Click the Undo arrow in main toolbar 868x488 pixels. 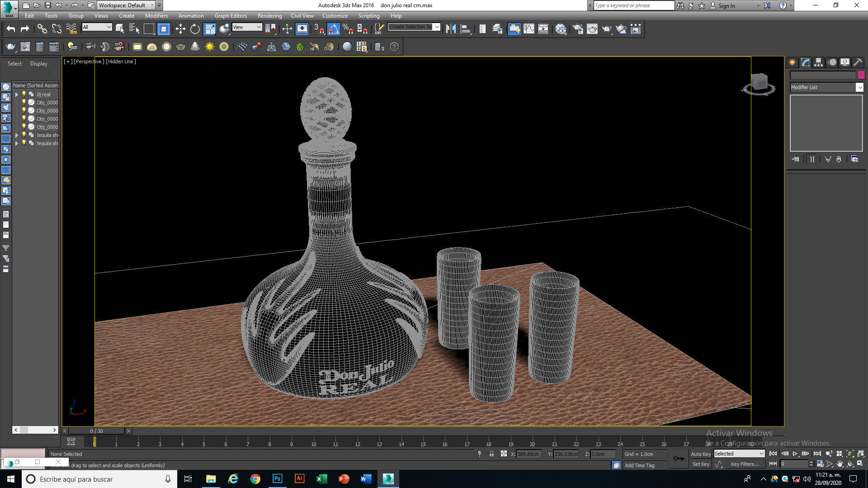11,29
